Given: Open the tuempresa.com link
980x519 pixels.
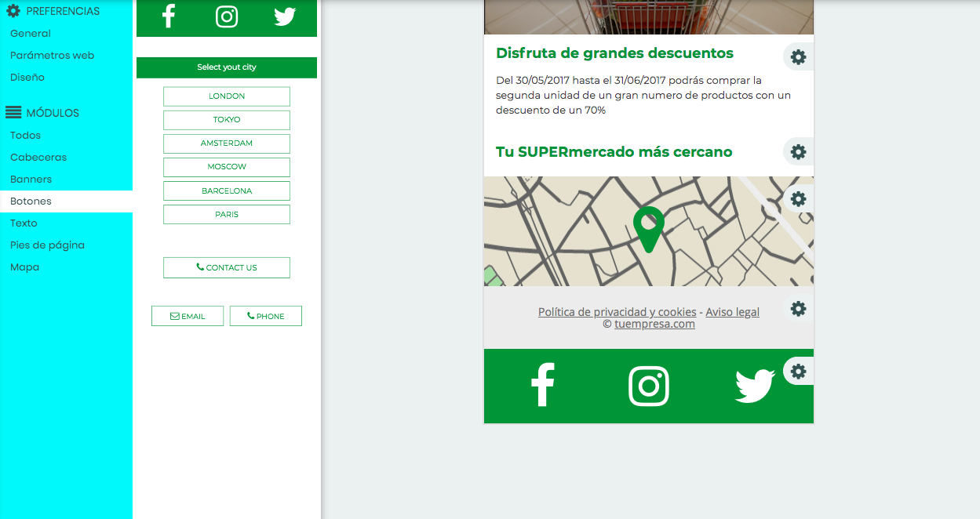Looking at the screenshot, I should (655, 324).
